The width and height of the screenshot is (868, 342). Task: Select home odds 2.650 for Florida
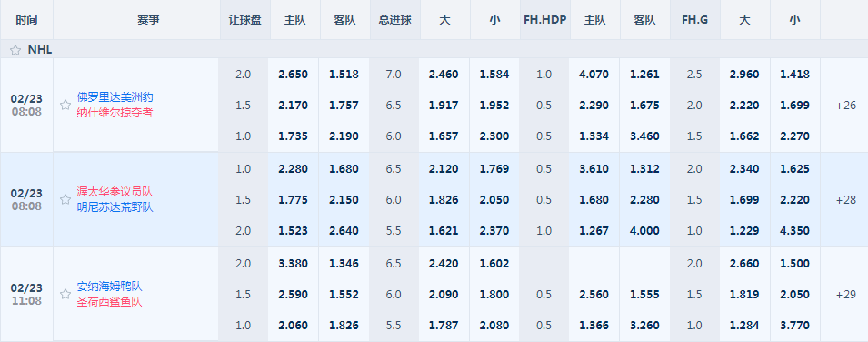[294, 75]
